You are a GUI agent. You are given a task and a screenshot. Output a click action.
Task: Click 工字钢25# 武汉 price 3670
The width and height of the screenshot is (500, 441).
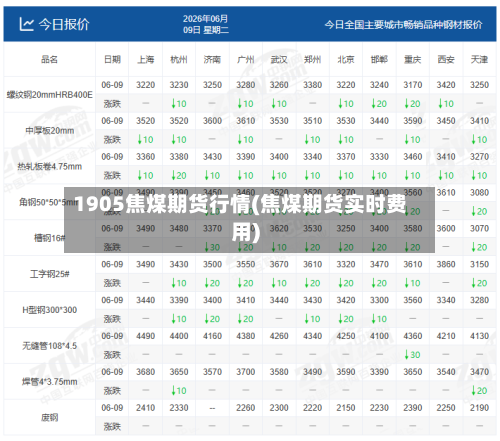pyautogui.click(x=279, y=264)
